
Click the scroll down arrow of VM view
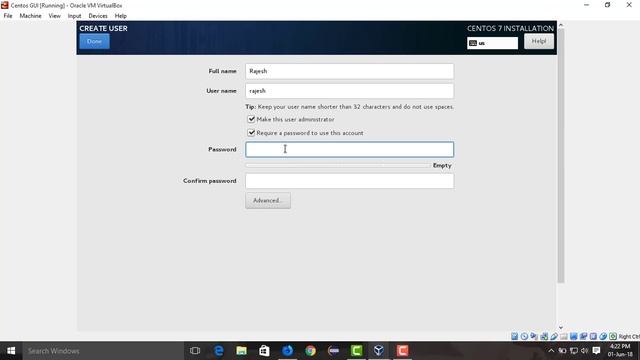pos(561,327)
